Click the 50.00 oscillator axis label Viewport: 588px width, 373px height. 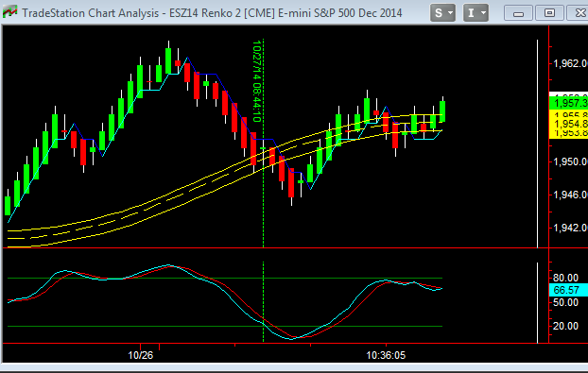tap(565, 302)
